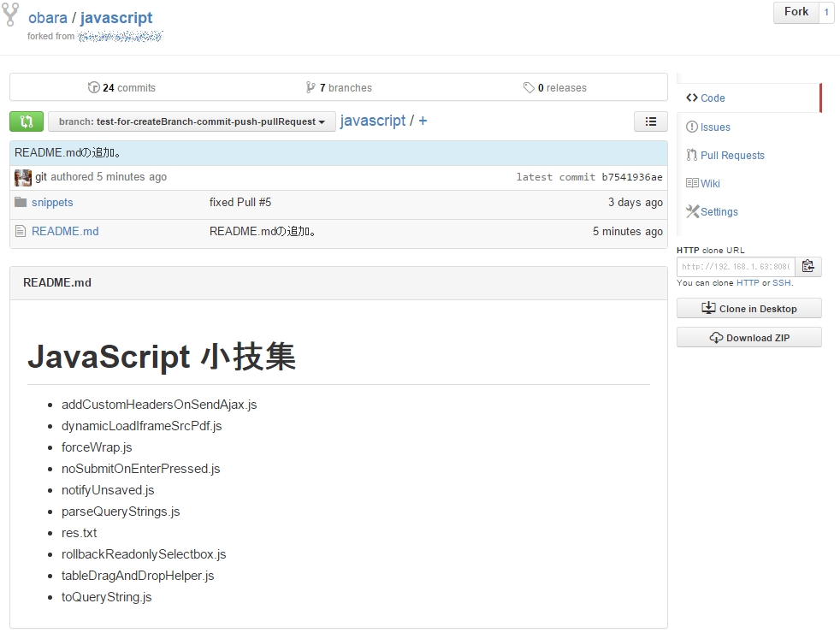Click the HTTP clone URL field

click(x=736, y=266)
